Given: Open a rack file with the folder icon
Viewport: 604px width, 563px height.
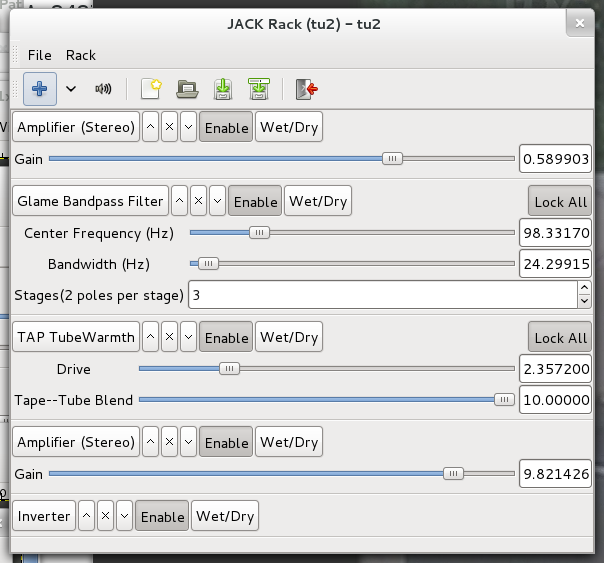Looking at the screenshot, I should click(187, 89).
